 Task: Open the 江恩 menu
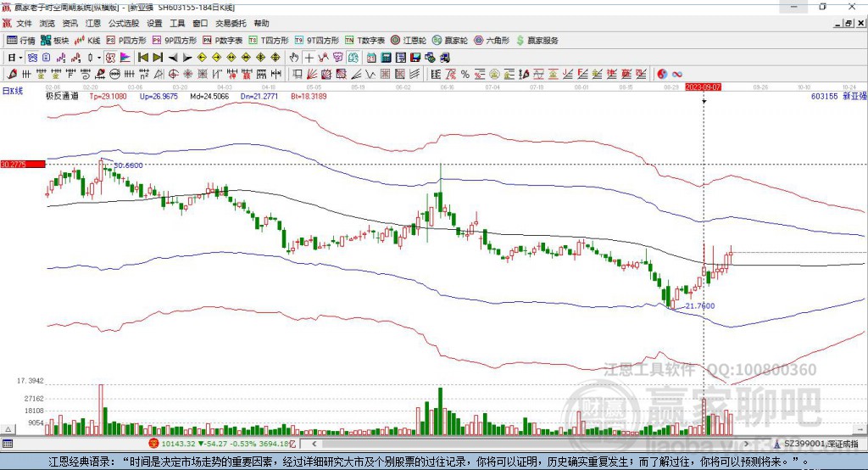tap(93, 23)
